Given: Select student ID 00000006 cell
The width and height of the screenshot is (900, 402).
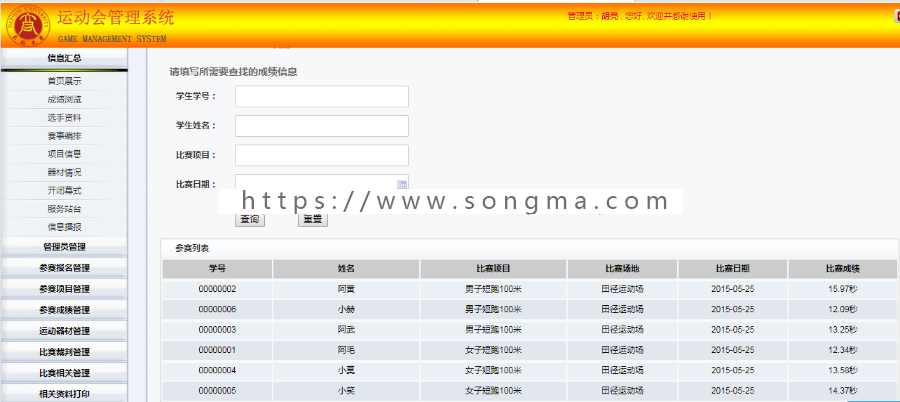Looking at the screenshot, I should pyautogui.click(x=217, y=310).
